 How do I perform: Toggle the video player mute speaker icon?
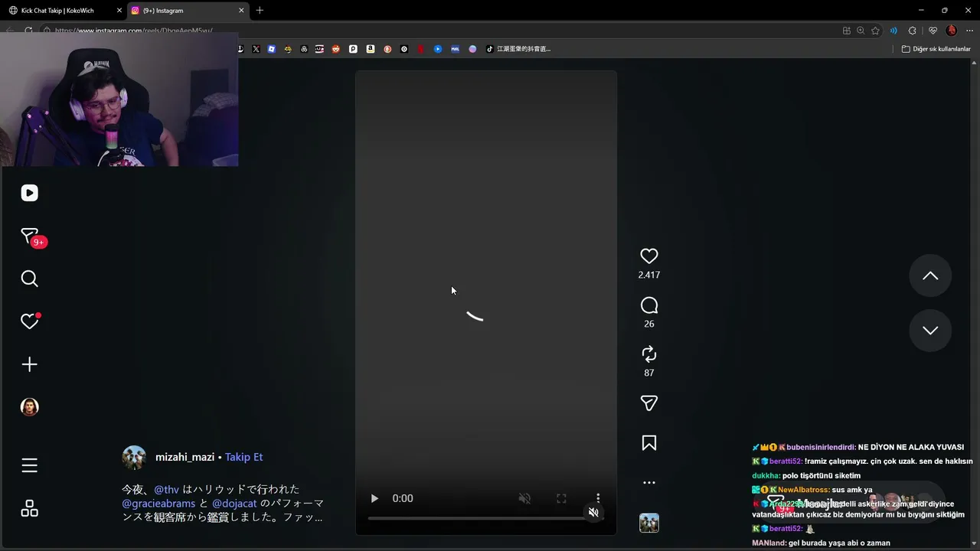[524, 498]
